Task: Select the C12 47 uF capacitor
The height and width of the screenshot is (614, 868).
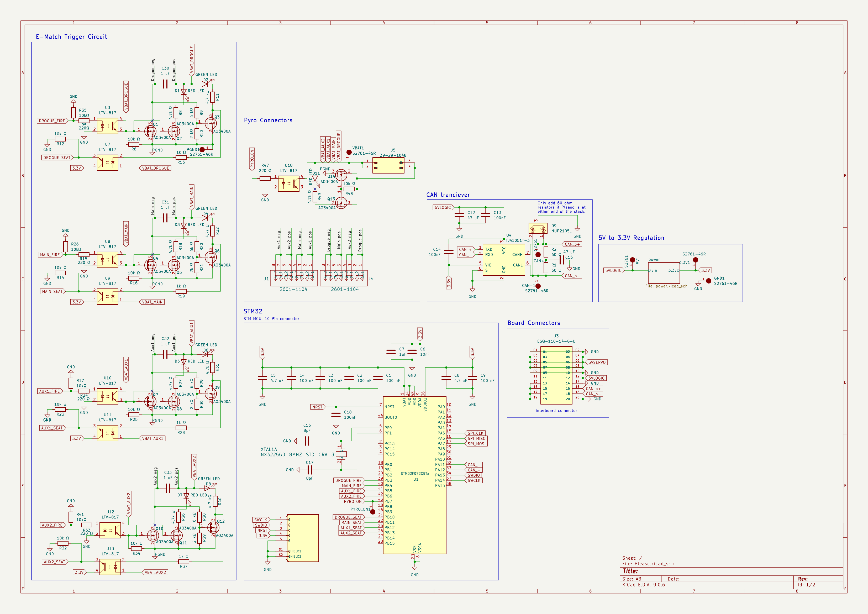Action: 459,215
